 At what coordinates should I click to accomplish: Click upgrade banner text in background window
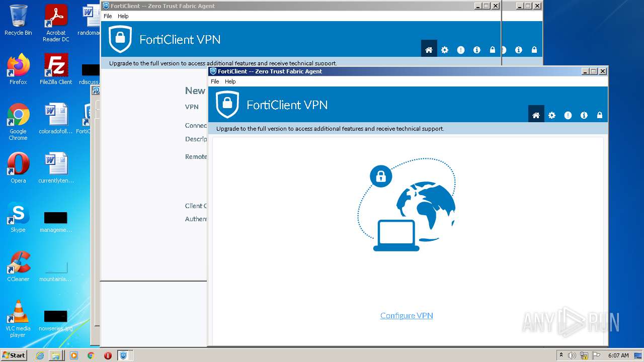(223, 63)
